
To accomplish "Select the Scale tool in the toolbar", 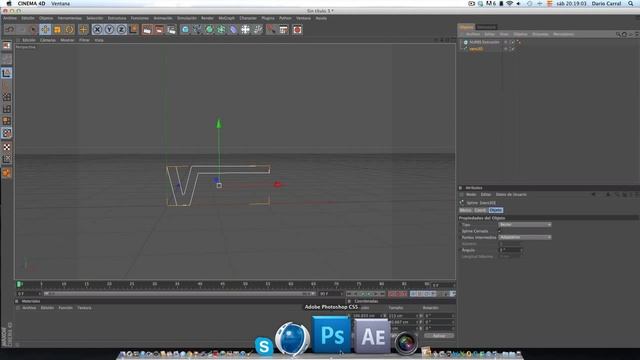I will tap(58, 29).
